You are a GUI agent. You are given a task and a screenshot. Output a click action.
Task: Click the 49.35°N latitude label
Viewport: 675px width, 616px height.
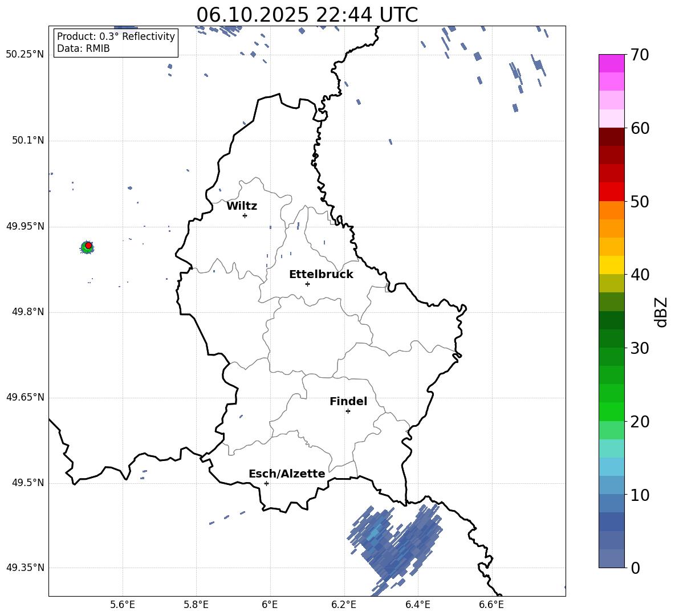point(25,568)
